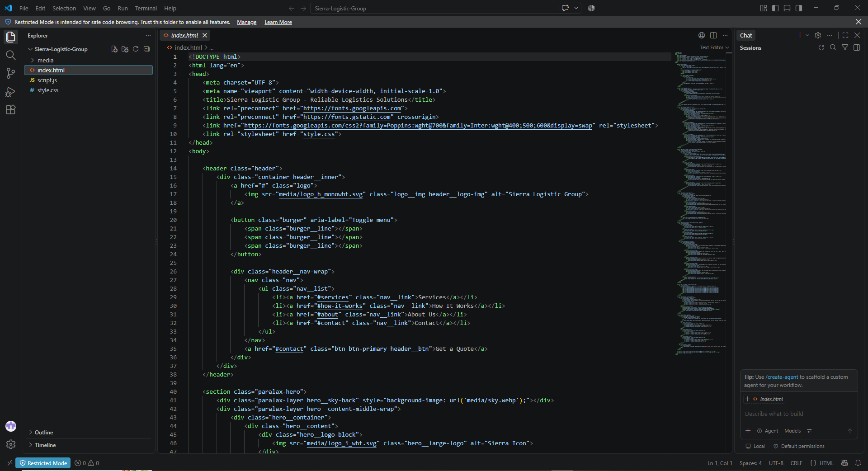Screen dimensions: 868x471
Task: Toggle the bottom Panel layout
Action: [x=787, y=8]
